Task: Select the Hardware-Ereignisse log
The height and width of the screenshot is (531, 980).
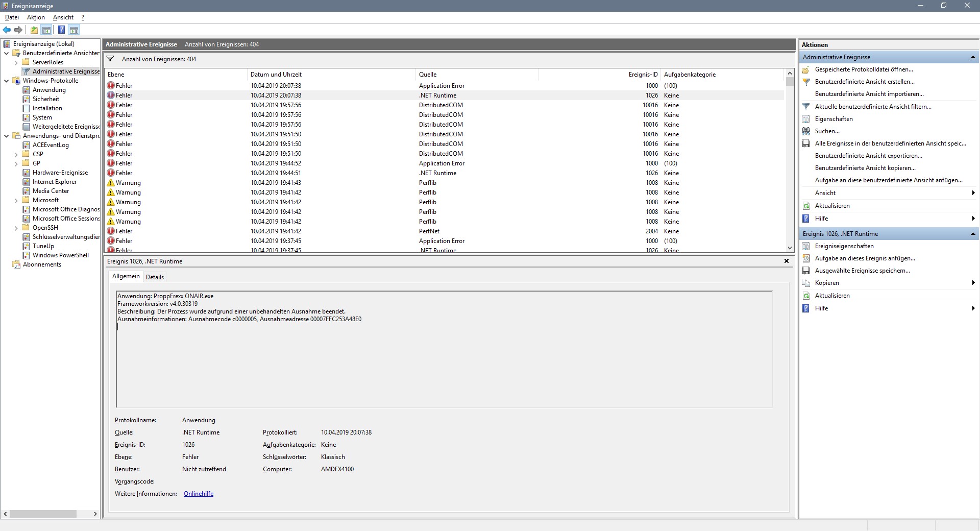Action: (60, 173)
